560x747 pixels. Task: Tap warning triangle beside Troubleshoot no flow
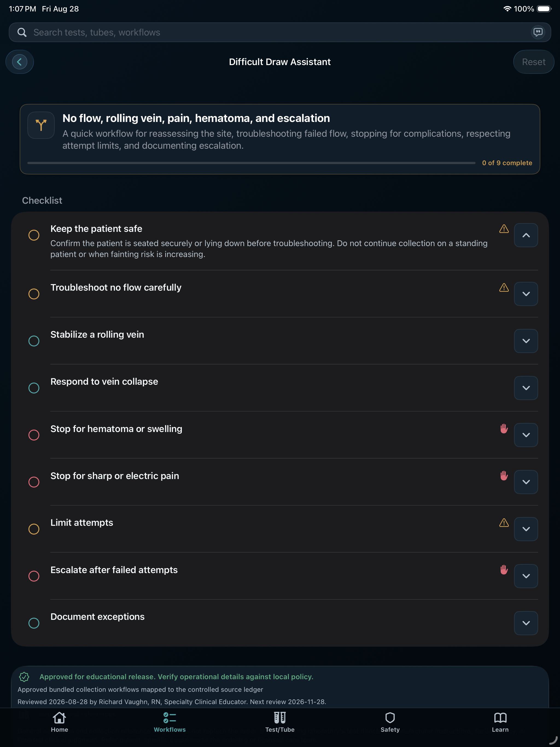click(504, 287)
